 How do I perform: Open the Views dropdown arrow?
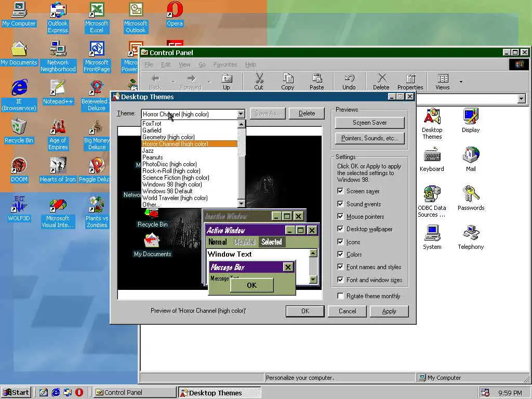(461, 82)
